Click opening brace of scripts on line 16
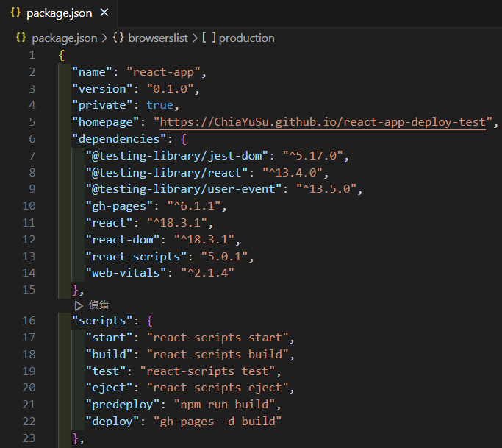This screenshot has height=448, width=502. pyautogui.click(x=149, y=321)
